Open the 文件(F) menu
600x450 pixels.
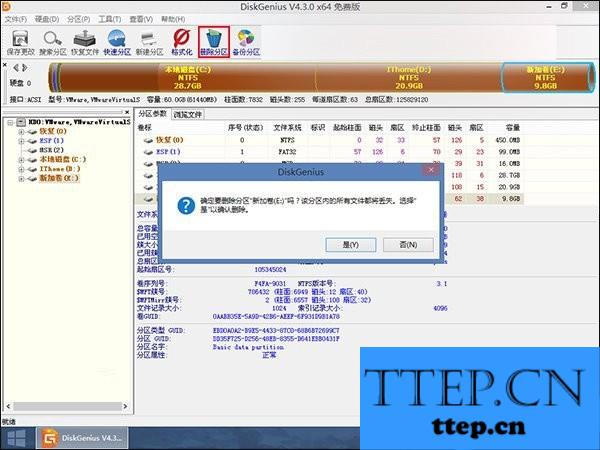[16, 19]
